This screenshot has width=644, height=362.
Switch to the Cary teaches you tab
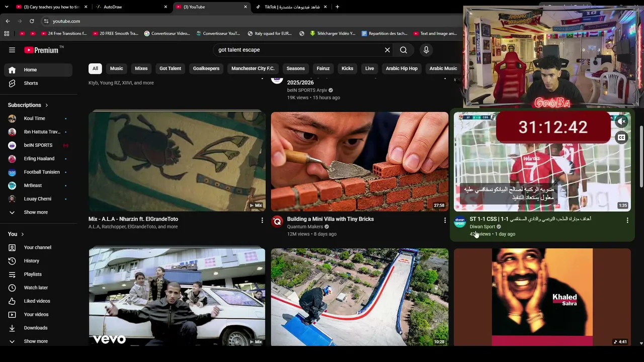(x=51, y=7)
